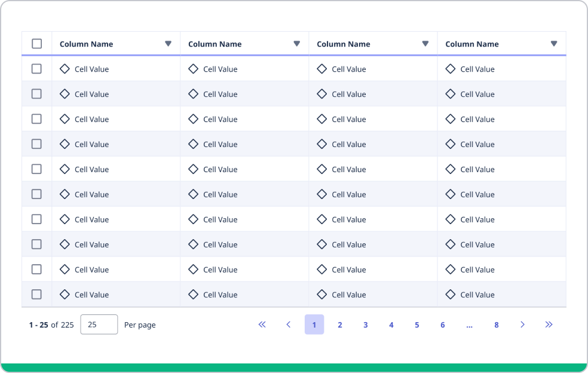588x373 pixels.
Task: Go to next page with right chevron
Action: point(522,325)
